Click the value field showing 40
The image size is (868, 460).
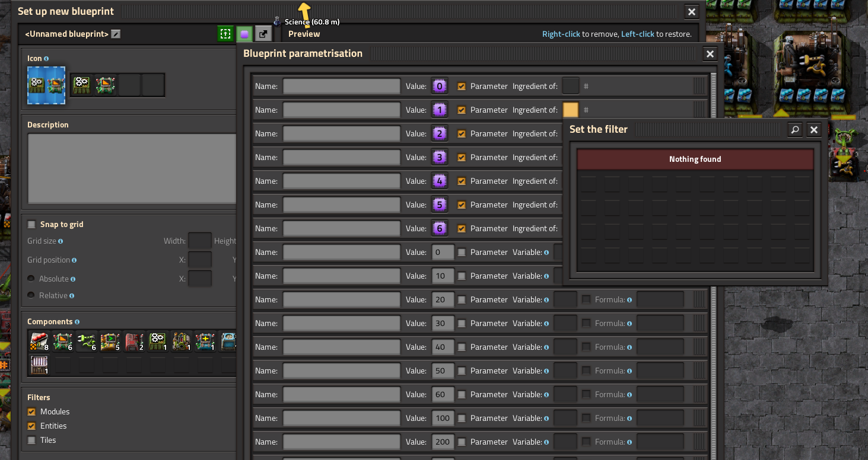(443, 347)
